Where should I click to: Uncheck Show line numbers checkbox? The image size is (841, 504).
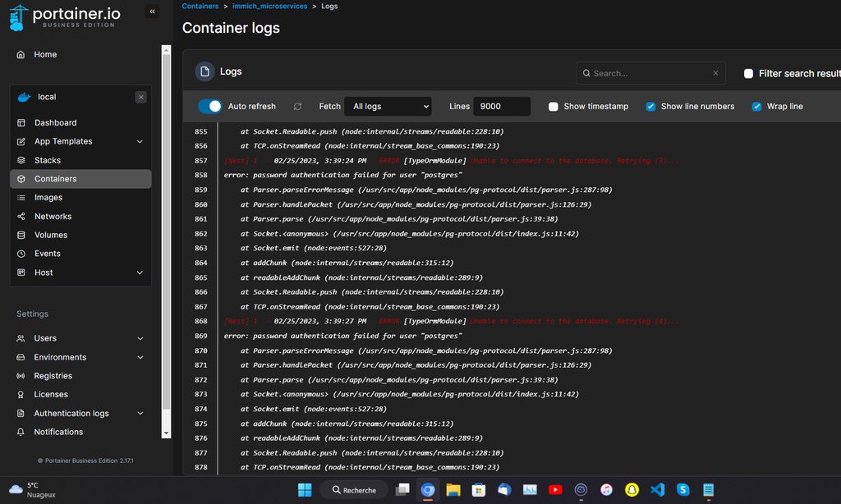(650, 107)
